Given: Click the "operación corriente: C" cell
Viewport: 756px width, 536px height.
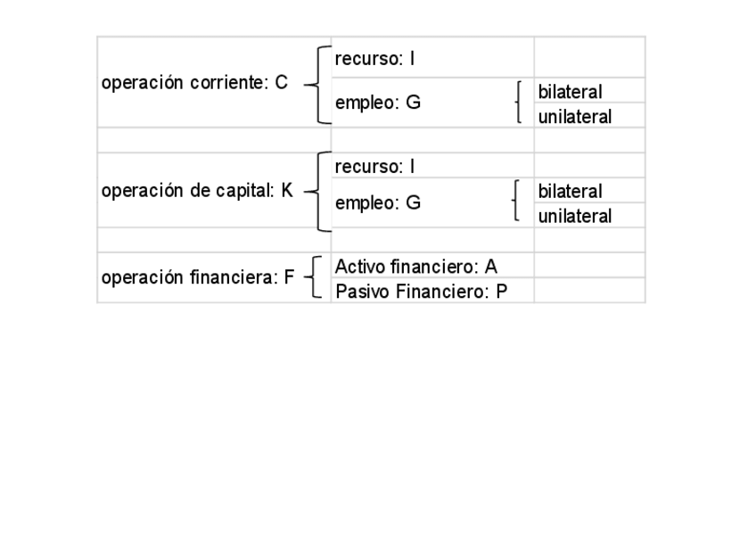Looking at the screenshot, I should (x=195, y=83).
